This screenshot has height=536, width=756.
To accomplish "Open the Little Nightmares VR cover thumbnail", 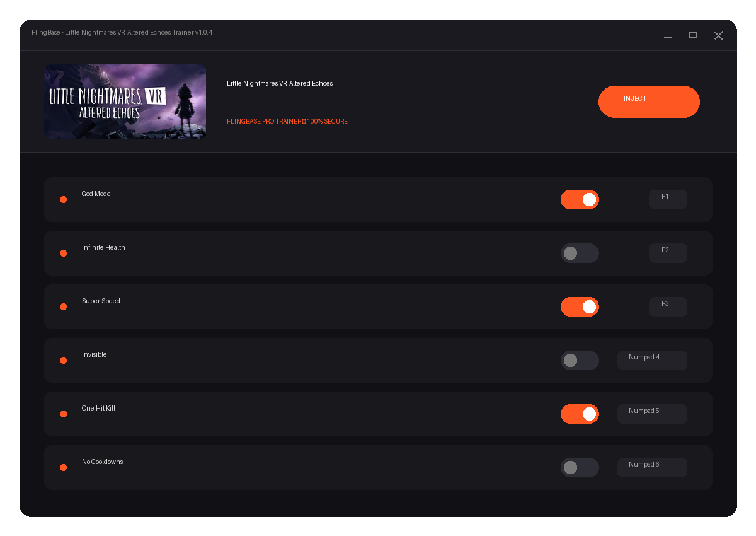I will (x=125, y=102).
